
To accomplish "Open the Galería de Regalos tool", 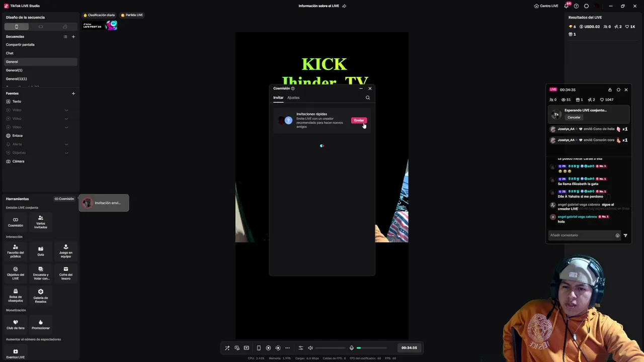I will pyautogui.click(x=41, y=296).
